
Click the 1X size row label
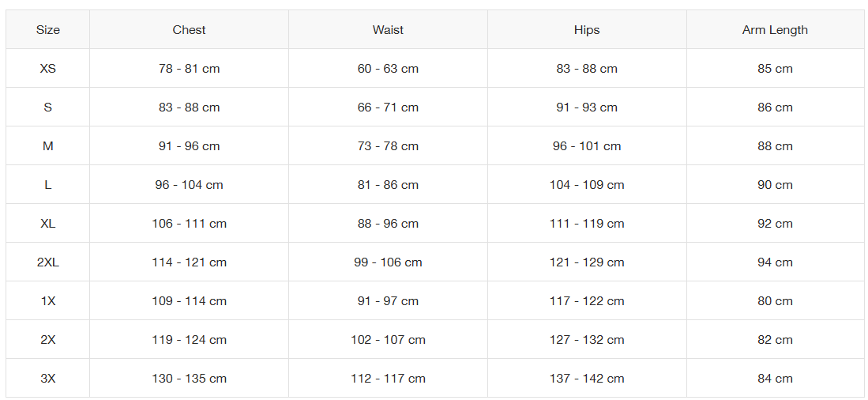pyautogui.click(x=47, y=301)
